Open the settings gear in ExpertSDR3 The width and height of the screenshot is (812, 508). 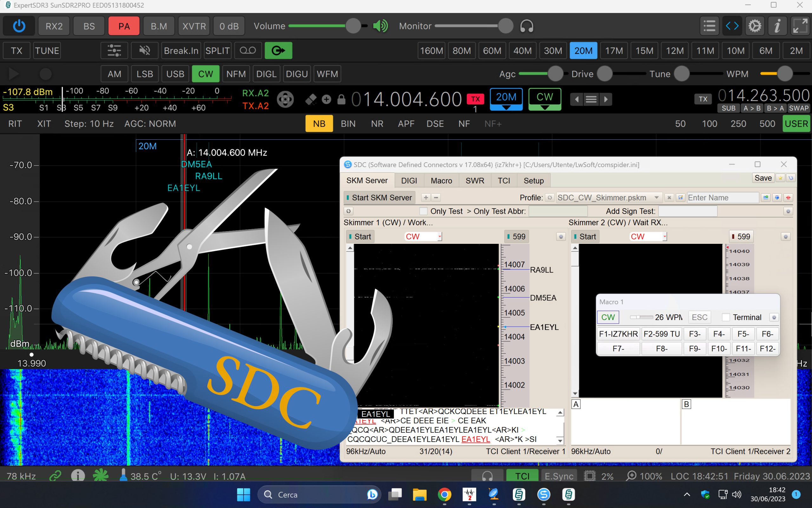pyautogui.click(x=755, y=26)
